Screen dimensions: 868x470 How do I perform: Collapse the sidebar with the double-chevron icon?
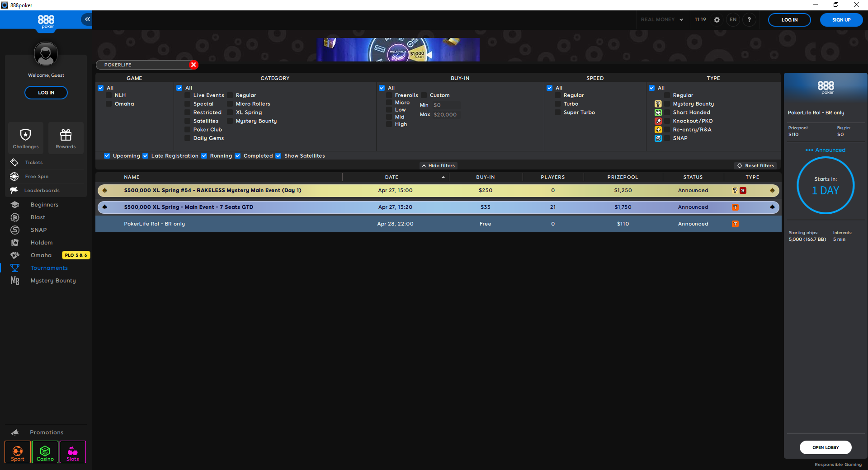coord(87,19)
